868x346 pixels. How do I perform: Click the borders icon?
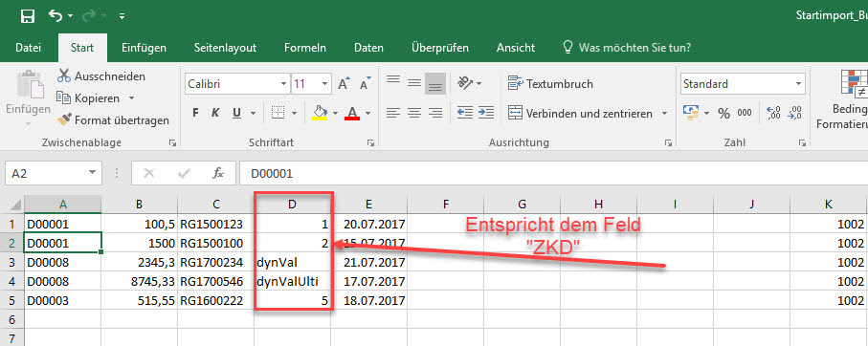278,114
